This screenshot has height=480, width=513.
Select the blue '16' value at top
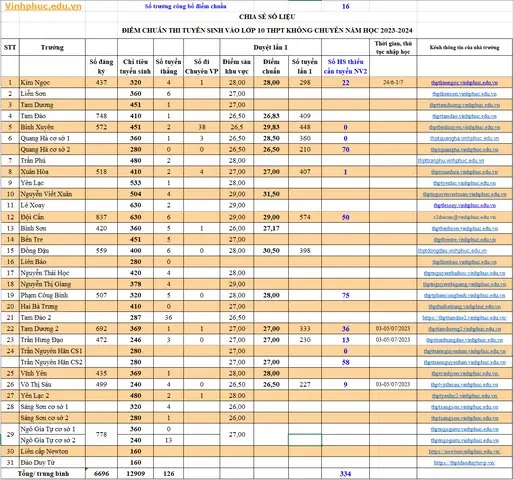point(345,6)
